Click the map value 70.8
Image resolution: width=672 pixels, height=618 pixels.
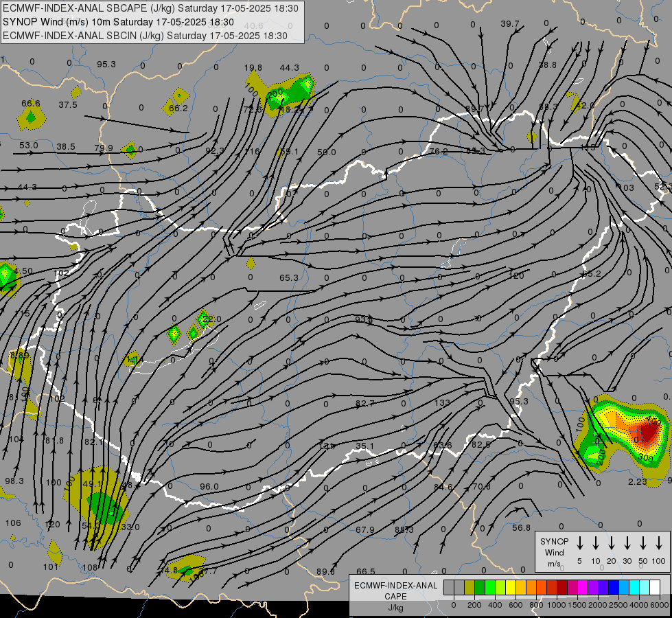click(x=481, y=486)
